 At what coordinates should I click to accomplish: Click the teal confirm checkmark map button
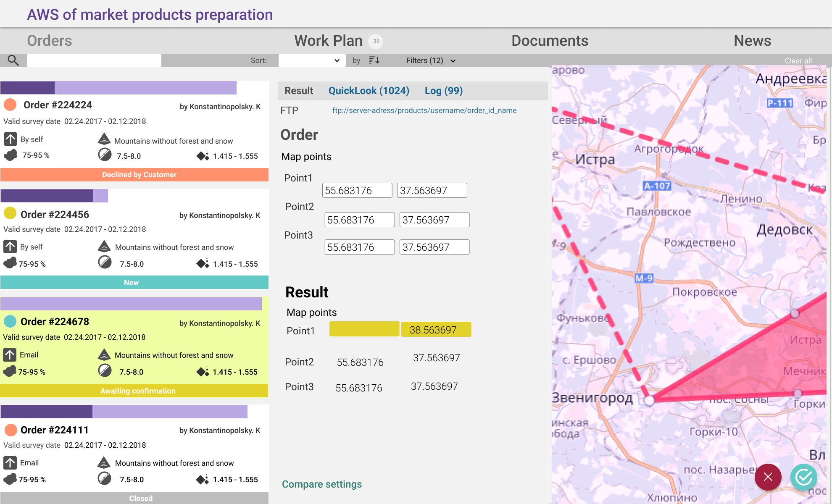(x=803, y=477)
